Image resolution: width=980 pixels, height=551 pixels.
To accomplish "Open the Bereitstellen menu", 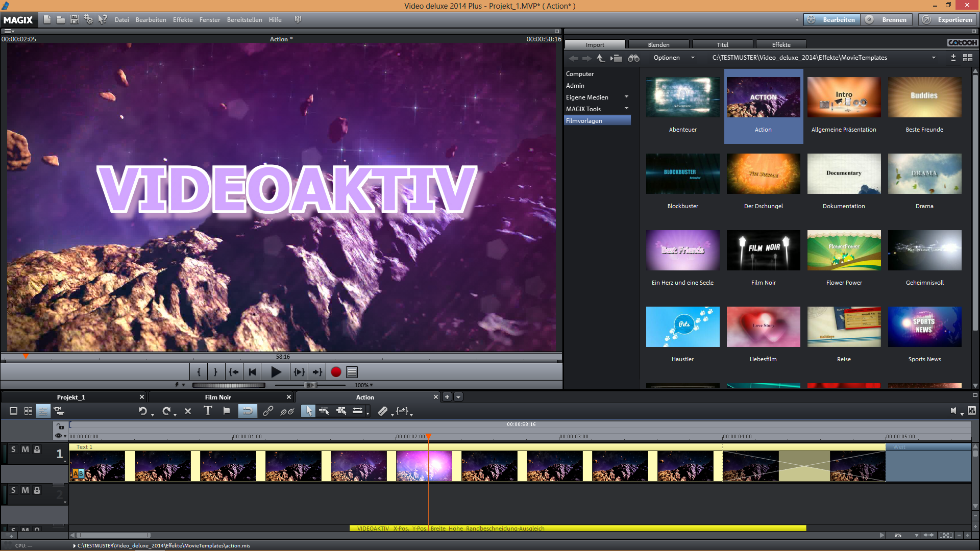I will 244,20.
